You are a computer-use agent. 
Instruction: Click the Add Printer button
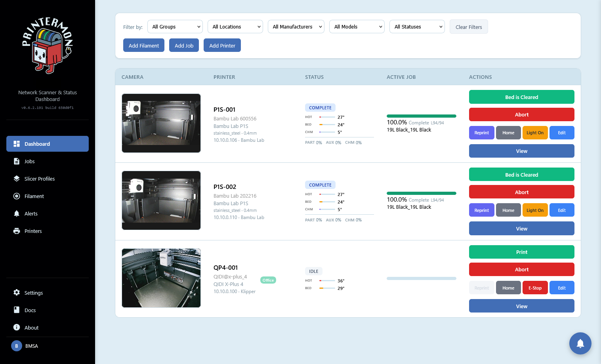(222, 45)
